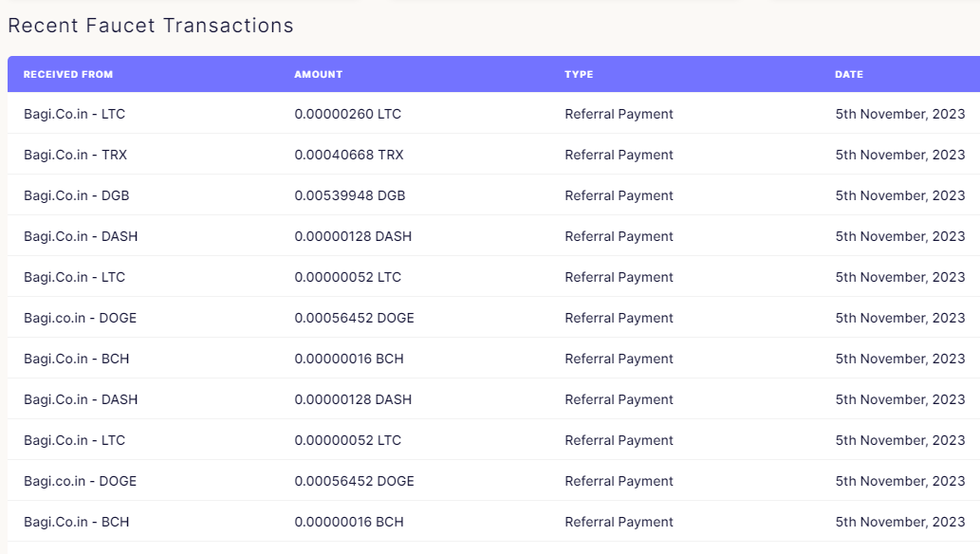Click Referral Payment in the first row
Screen dimensions: 980x554
tap(619, 114)
